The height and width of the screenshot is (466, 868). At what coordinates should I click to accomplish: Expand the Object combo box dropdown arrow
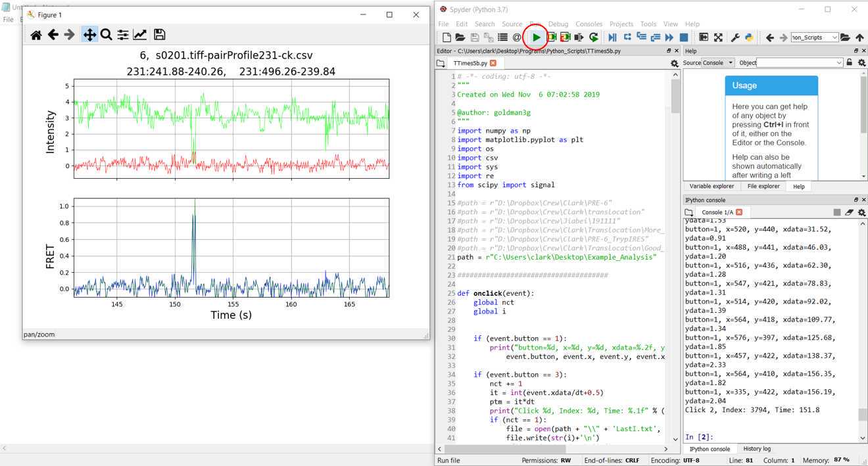pos(839,62)
